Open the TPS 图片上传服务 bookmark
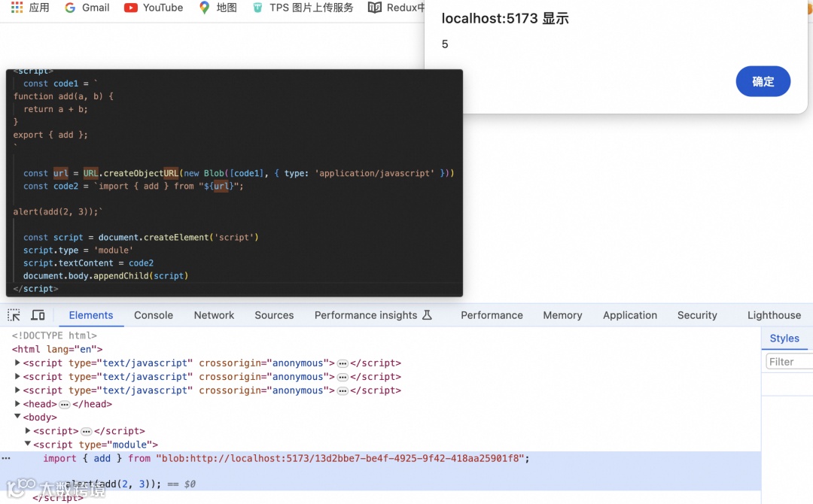Image resolution: width=813 pixels, height=504 pixels. (x=303, y=8)
